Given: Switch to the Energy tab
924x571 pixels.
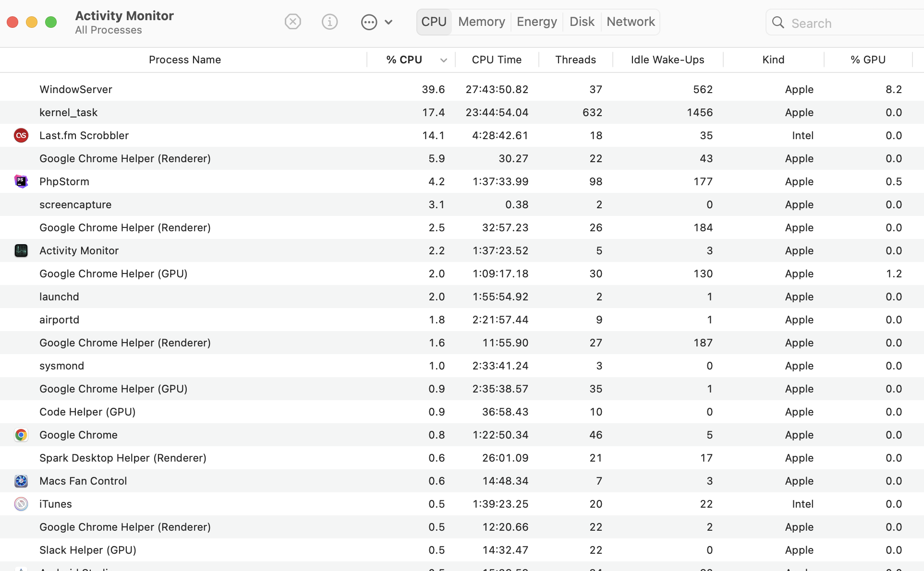Looking at the screenshot, I should click(536, 22).
